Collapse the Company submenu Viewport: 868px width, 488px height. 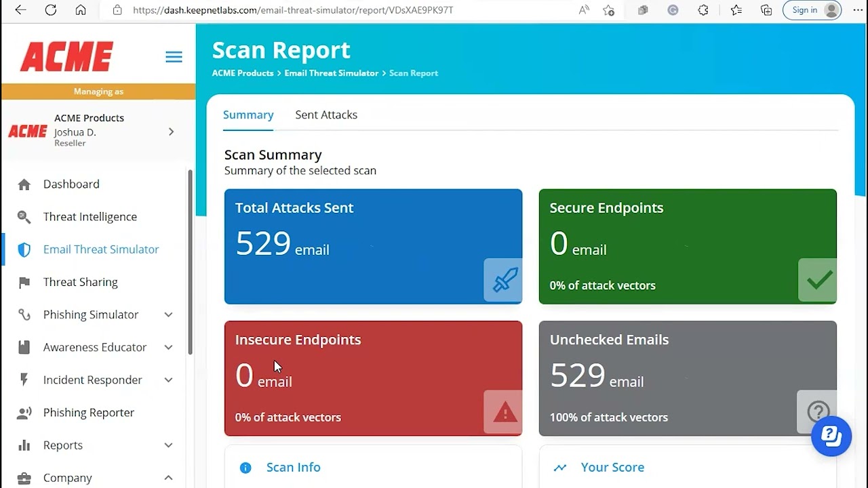[x=168, y=478]
